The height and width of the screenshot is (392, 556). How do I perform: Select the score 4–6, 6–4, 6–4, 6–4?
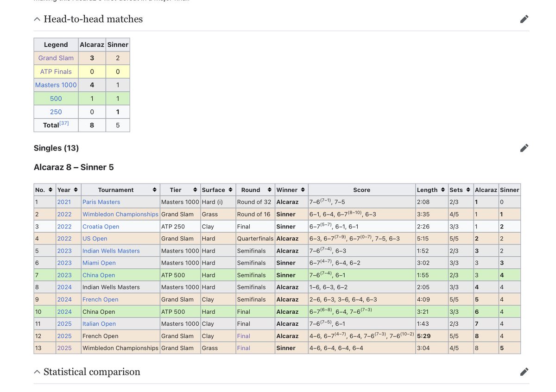pyautogui.click(x=336, y=348)
